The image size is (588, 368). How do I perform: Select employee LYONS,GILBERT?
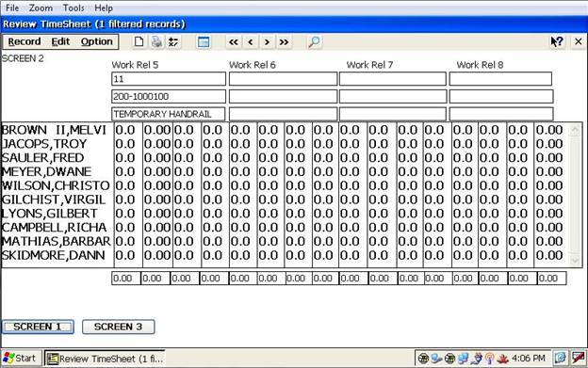pyautogui.click(x=50, y=214)
